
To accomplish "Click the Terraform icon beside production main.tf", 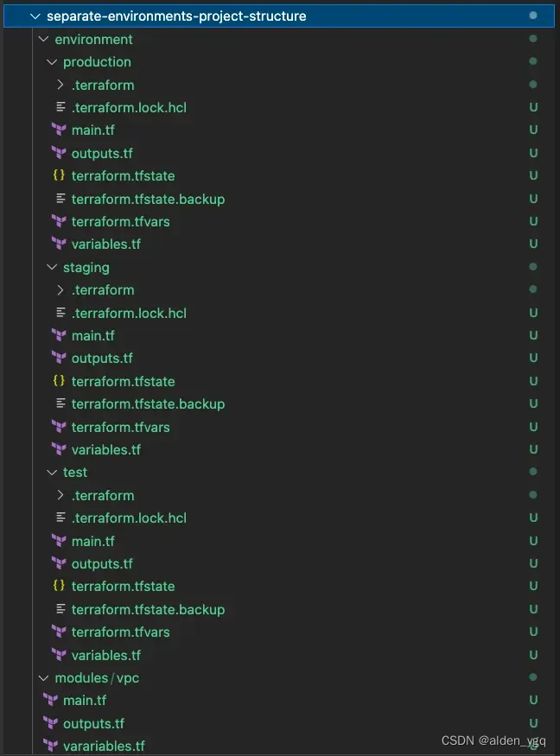I will pyautogui.click(x=57, y=130).
